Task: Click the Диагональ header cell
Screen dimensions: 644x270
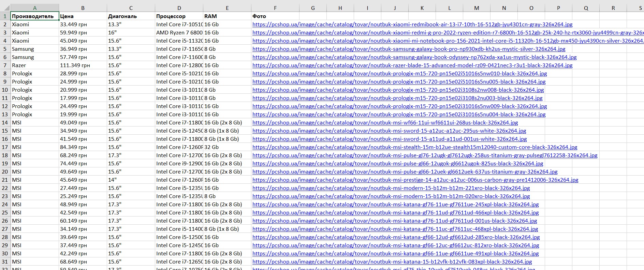Action: click(x=131, y=16)
